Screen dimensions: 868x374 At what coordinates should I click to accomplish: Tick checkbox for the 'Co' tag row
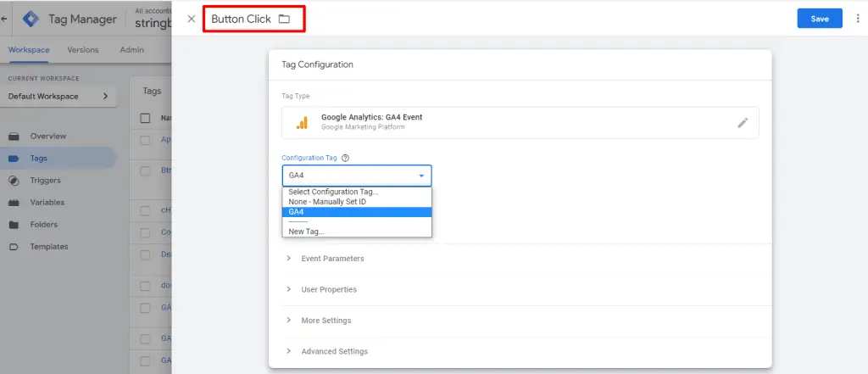point(145,232)
